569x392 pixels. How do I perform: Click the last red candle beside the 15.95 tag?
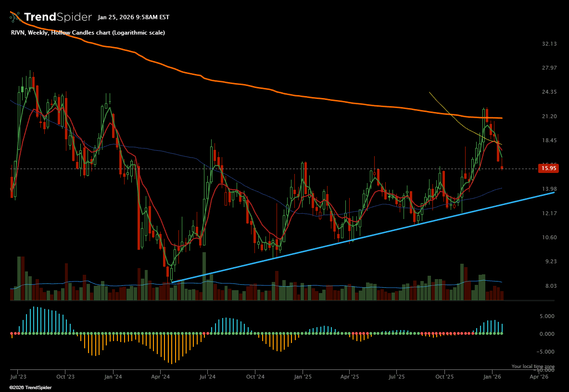pos(502,168)
